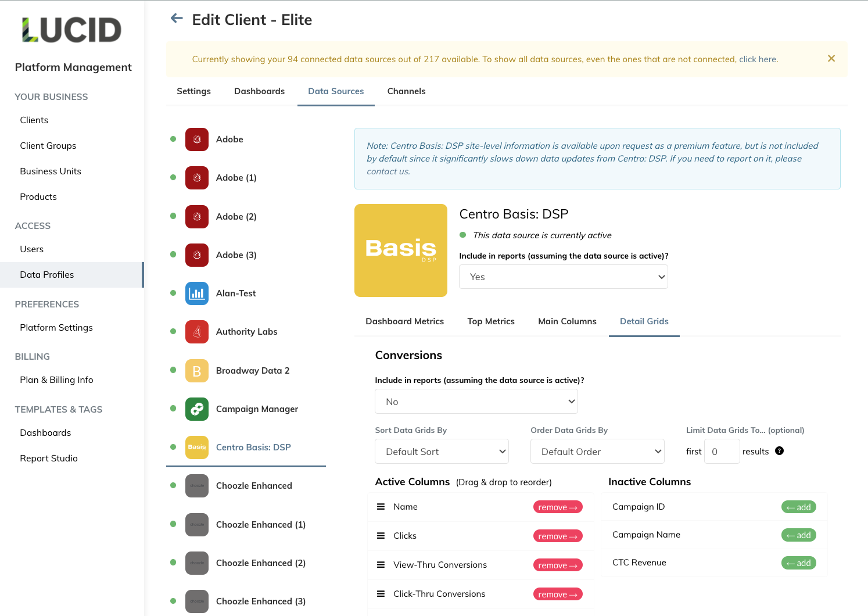Viewport: 868px width, 616px height.
Task: Click the first Adobe data source icon
Action: (x=197, y=139)
